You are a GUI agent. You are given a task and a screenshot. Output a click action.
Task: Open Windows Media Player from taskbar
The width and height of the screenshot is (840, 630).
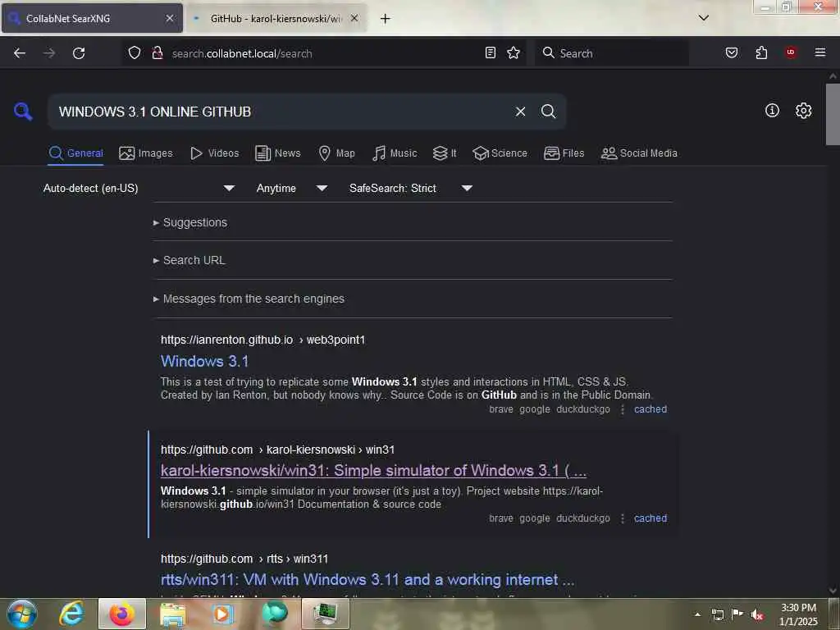click(223, 614)
